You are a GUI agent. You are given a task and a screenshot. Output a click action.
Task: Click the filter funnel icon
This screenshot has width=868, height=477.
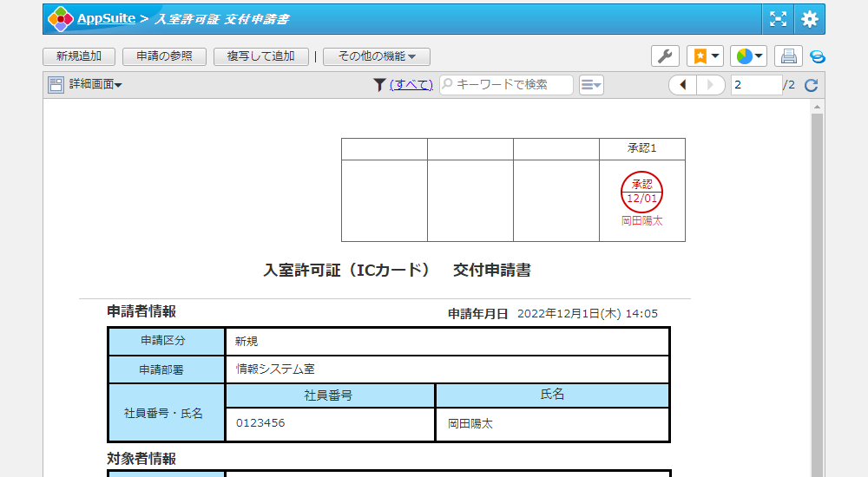(x=379, y=85)
